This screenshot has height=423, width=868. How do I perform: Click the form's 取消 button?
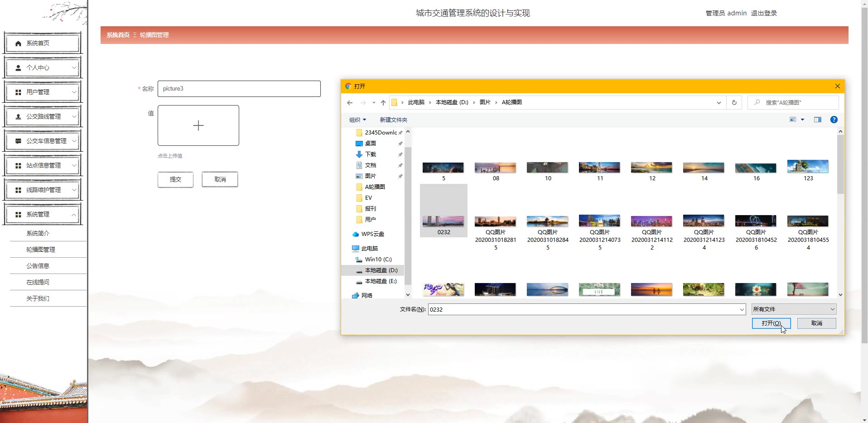coord(220,179)
